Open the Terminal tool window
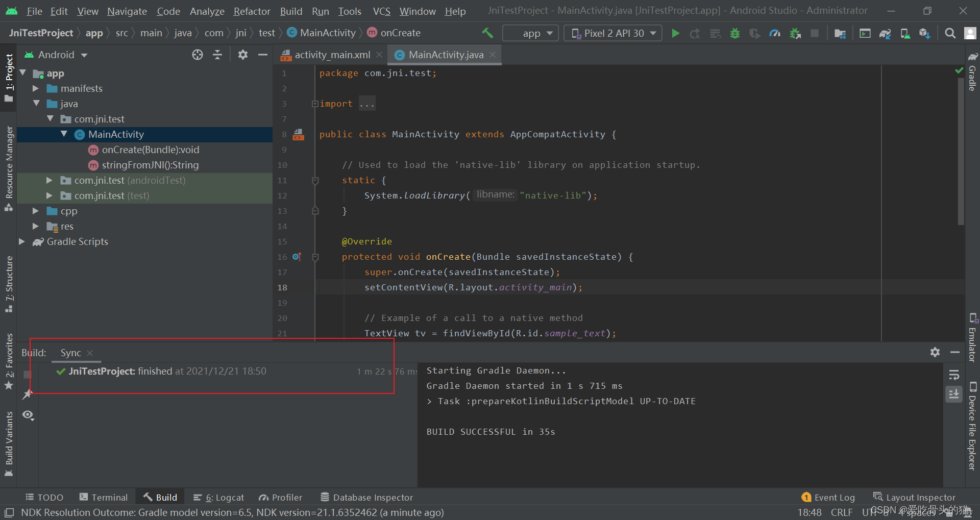Screen dimensions: 980x520 tap(104, 498)
